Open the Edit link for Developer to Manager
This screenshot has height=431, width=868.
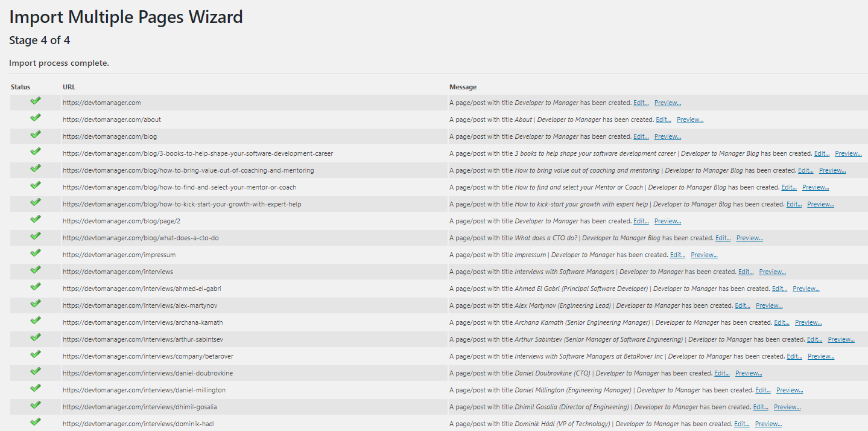[641, 102]
